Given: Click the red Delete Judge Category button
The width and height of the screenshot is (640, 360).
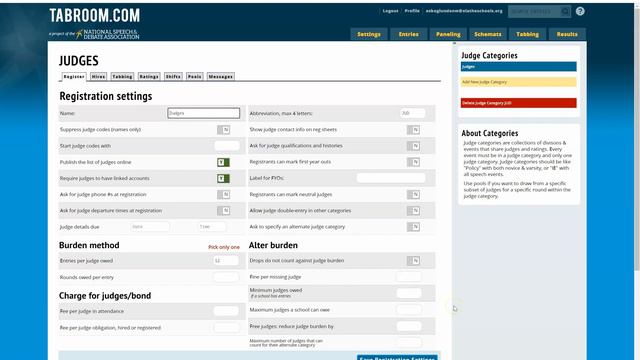Looking at the screenshot, I should (518, 103).
